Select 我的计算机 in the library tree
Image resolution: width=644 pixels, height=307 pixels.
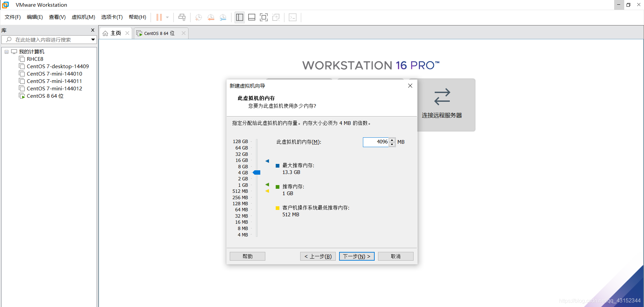coord(32,52)
